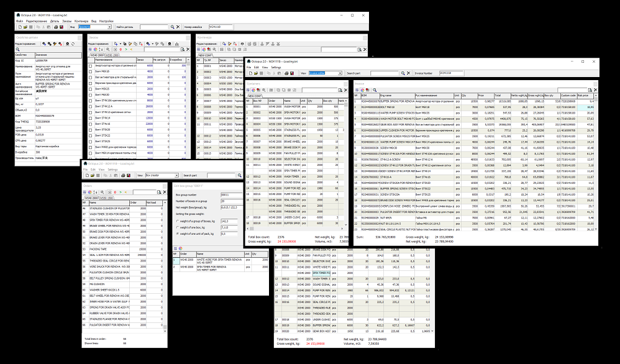The height and width of the screenshot is (364, 620).
Task: Click the find icon beside the Invoice panel filter field
Action: click(x=590, y=90)
